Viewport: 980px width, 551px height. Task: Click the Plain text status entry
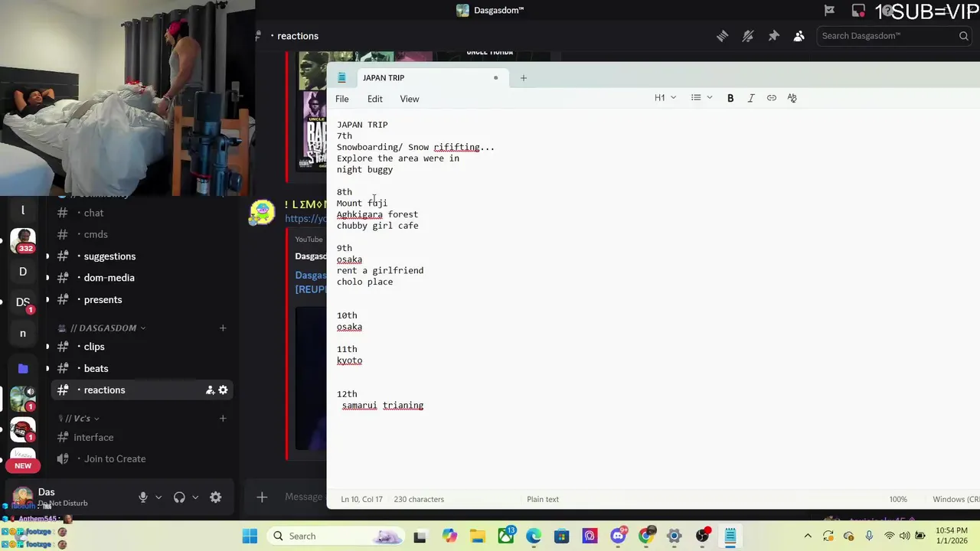[x=543, y=499]
